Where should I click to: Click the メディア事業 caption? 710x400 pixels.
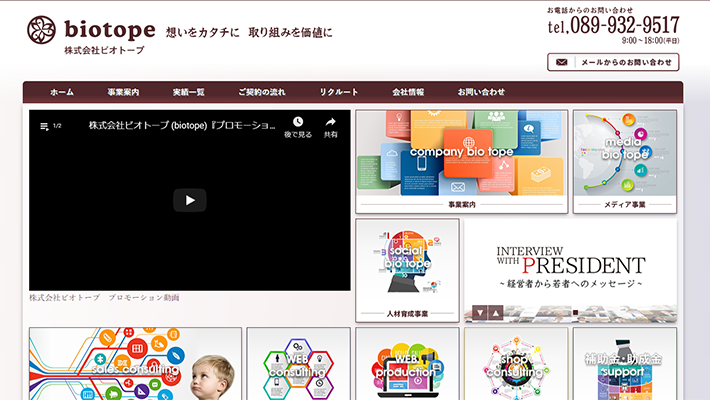click(625, 205)
